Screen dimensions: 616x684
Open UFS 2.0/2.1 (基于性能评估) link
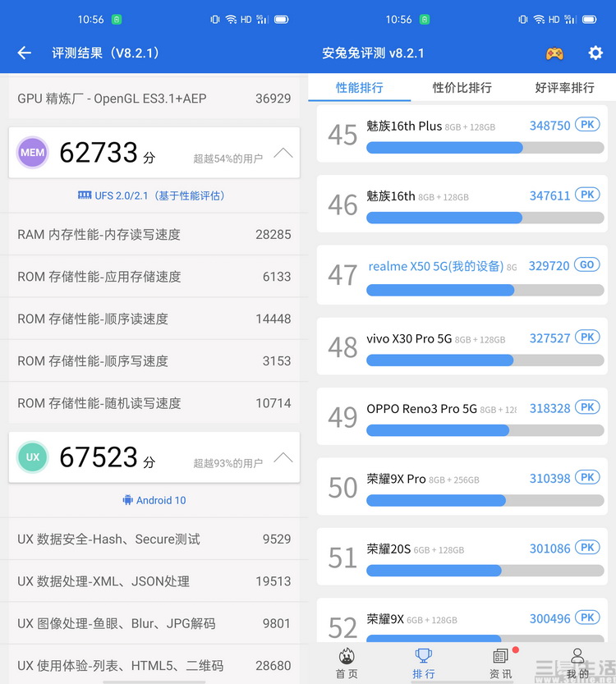pyautogui.click(x=151, y=195)
